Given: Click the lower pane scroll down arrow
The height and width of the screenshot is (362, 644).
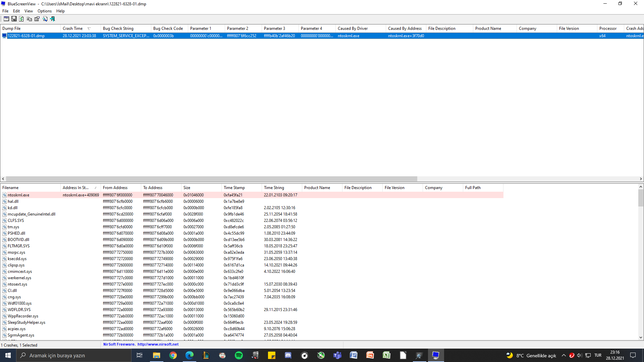Looking at the screenshot, I should point(641,338).
